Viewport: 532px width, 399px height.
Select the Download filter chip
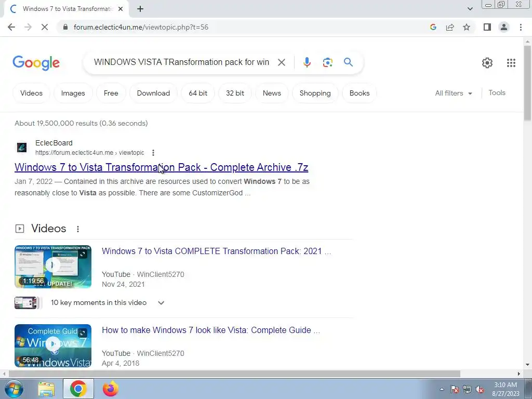coord(153,94)
